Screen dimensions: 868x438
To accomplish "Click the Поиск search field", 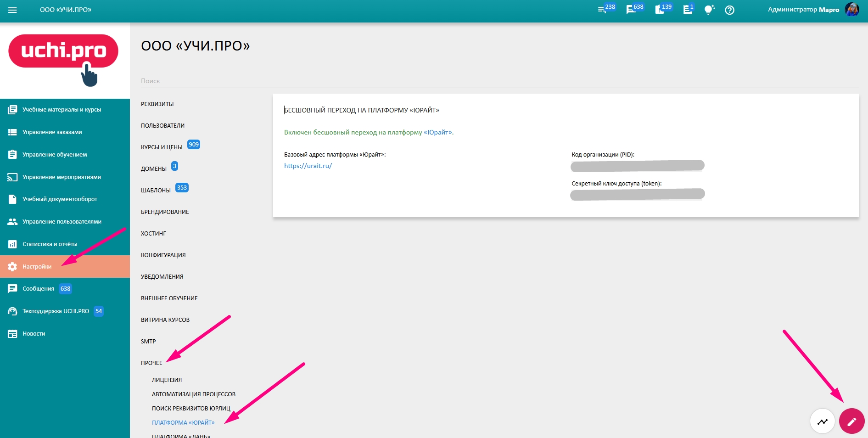I will coord(500,81).
